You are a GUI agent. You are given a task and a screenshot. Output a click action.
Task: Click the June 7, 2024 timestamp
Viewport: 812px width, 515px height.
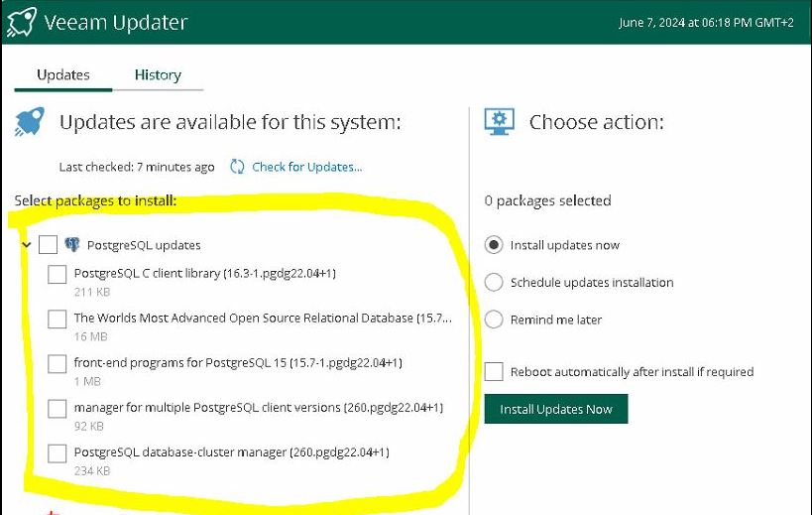[706, 22]
